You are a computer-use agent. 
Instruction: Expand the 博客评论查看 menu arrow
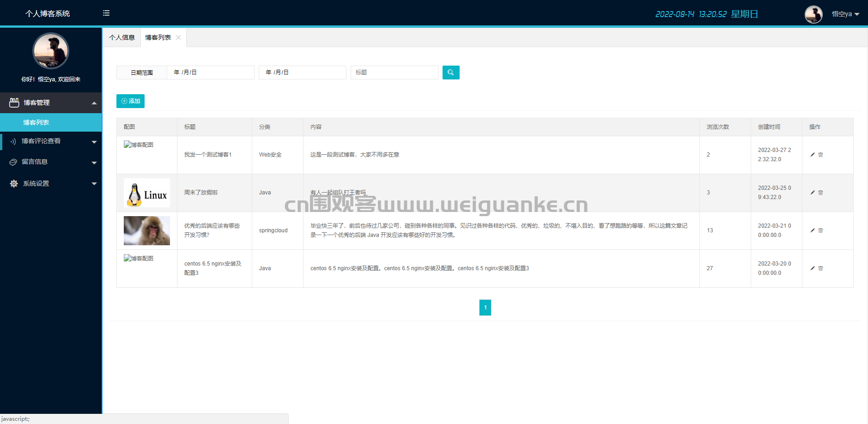point(94,142)
